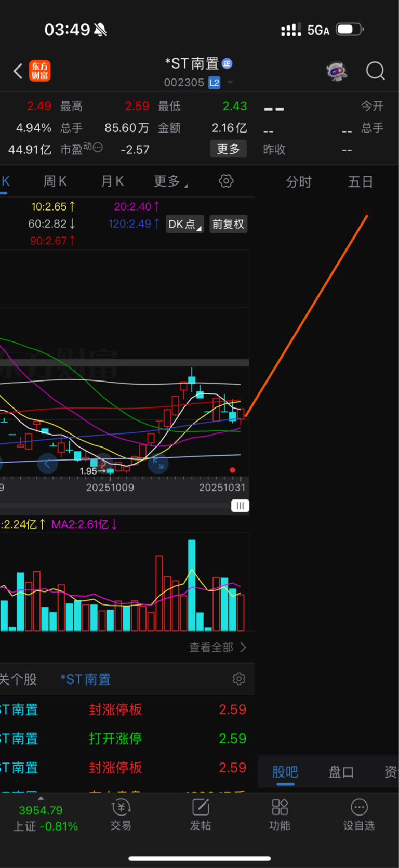Open the 更多 chart period dropdown
Viewport: 399px width, 868px height.
click(170, 181)
